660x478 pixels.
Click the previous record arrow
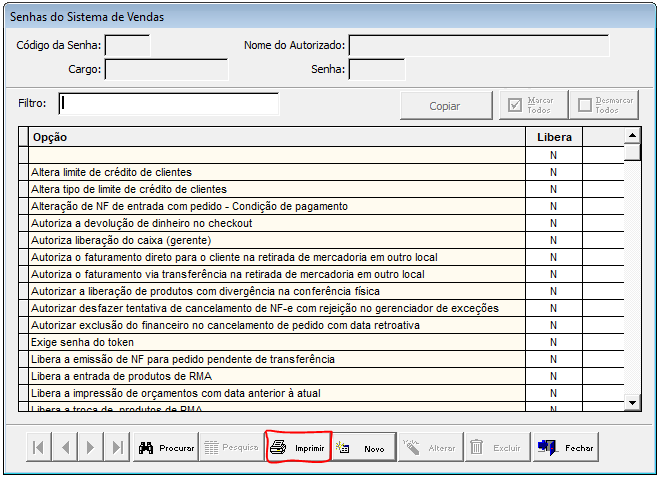(x=65, y=447)
